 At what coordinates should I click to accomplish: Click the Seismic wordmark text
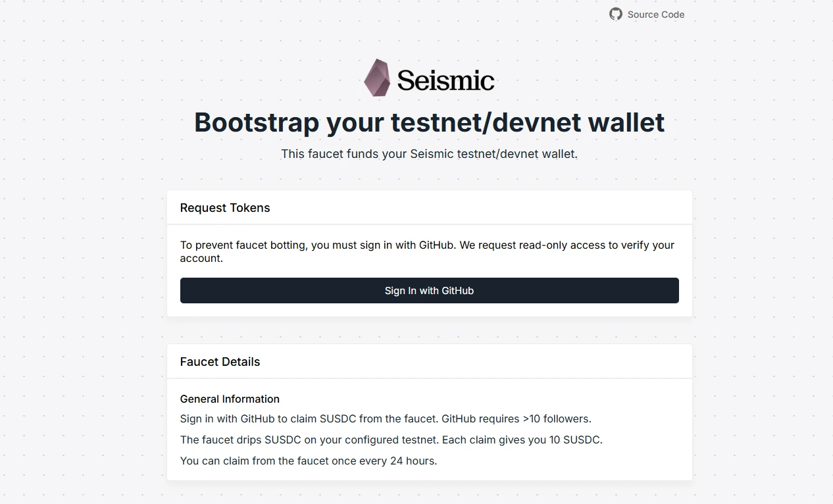[x=445, y=80]
